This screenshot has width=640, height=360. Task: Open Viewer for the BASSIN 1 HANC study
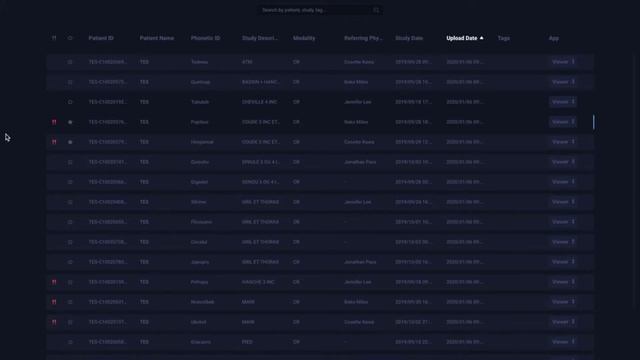tap(560, 82)
